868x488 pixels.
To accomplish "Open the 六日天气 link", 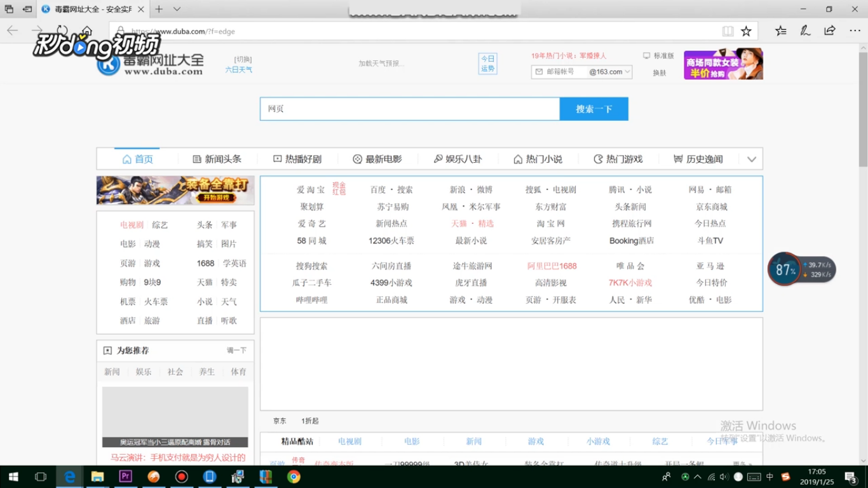I will 238,69.
